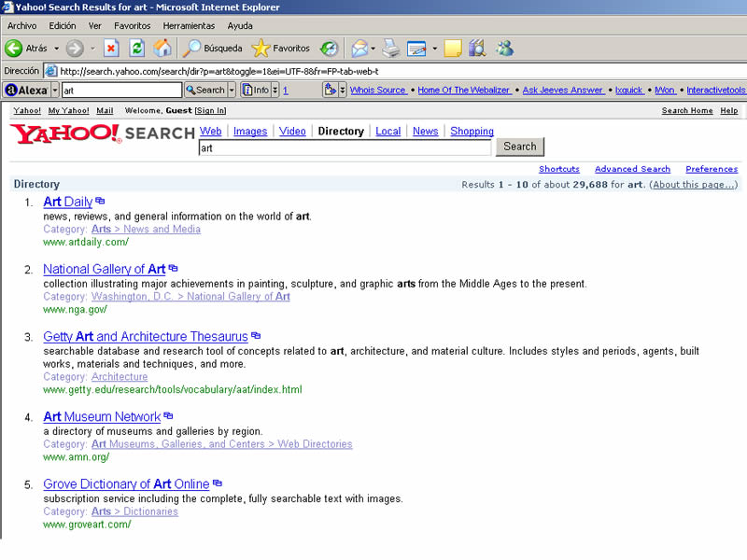Image resolution: width=747 pixels, height=560 pixels.
Task: Open the History clock icon
Action: (330, 49)
